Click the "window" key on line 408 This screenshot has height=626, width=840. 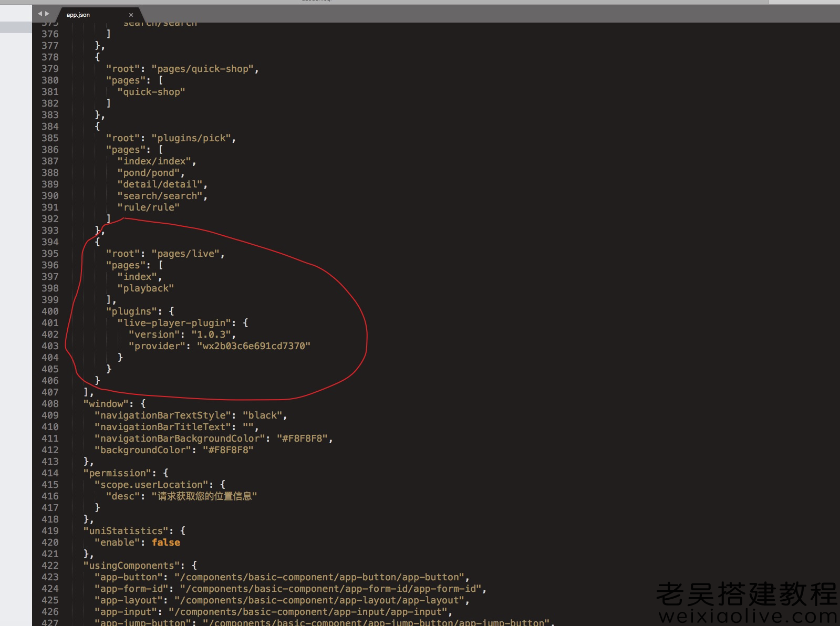point(106,404)
